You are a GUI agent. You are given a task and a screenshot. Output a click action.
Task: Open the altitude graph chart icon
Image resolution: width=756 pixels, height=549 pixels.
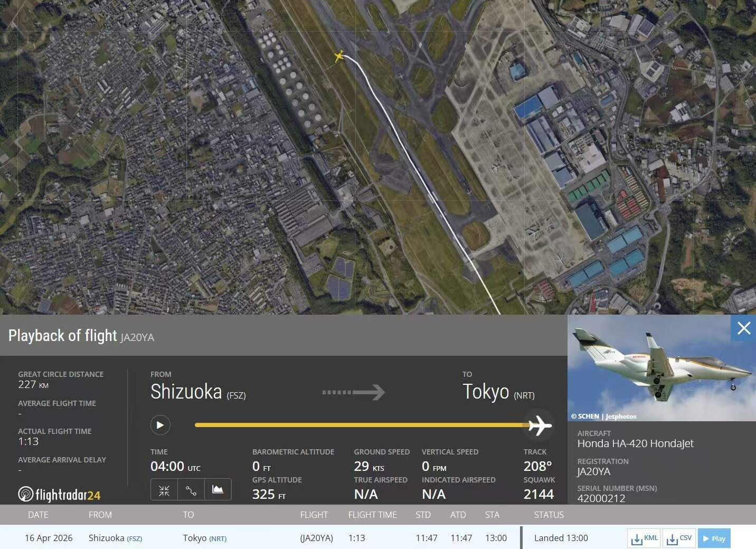[x=218, y=490]
